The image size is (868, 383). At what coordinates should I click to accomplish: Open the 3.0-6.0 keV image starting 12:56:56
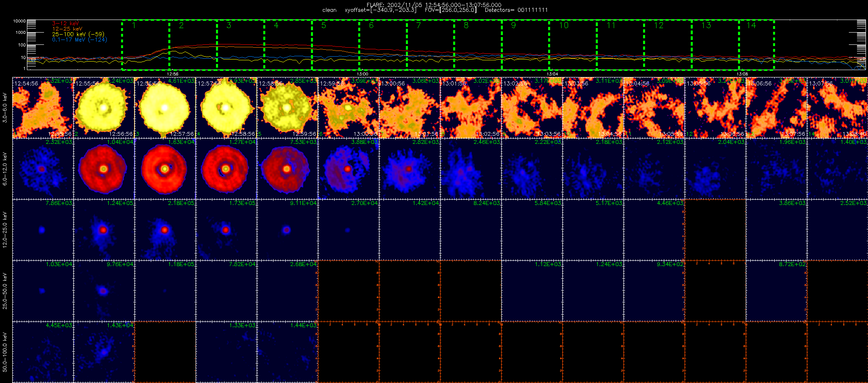point(165,108)
